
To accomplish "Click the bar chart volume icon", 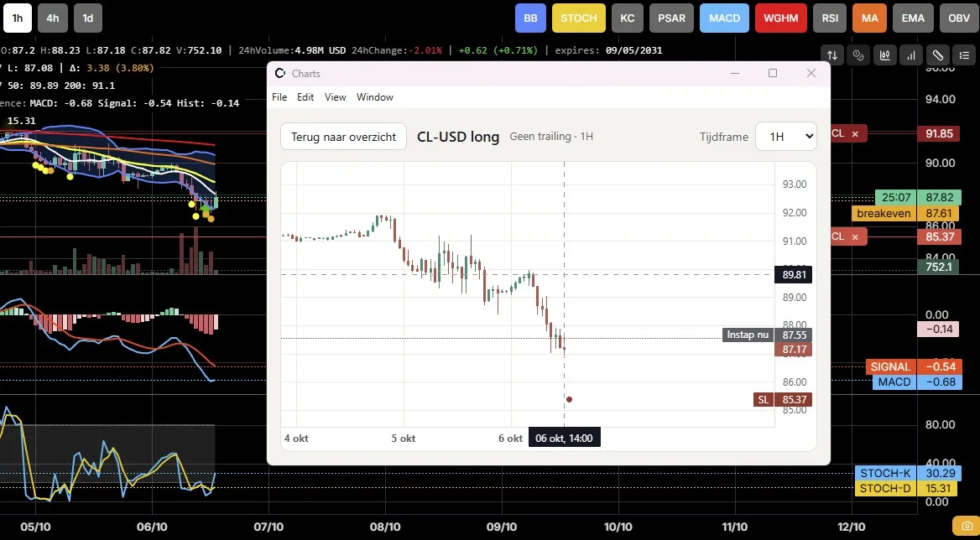I will pos(911,55).
